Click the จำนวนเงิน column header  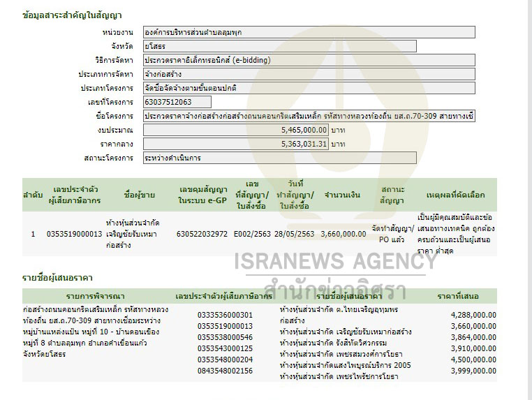click(x=343, y=195)
